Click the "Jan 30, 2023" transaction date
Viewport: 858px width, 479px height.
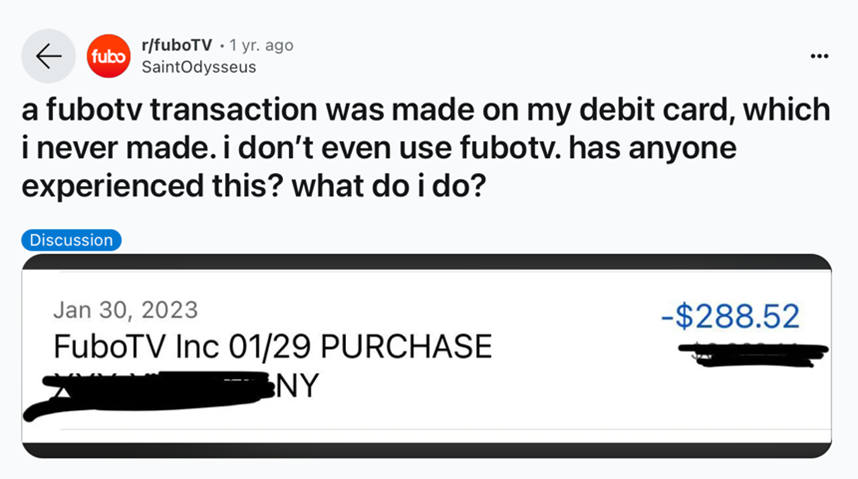(x=125, y=309)
